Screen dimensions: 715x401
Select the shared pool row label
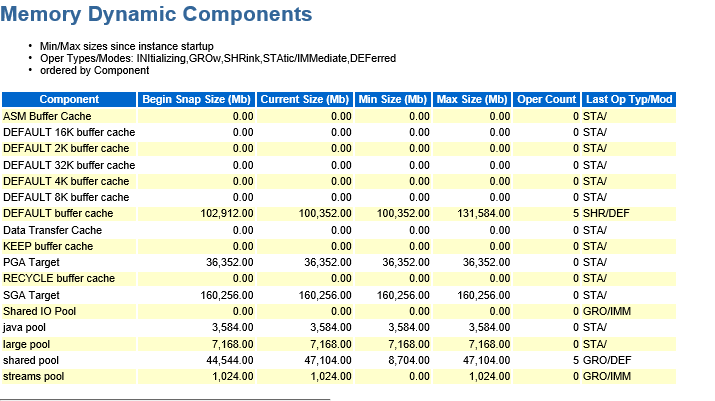32,360
